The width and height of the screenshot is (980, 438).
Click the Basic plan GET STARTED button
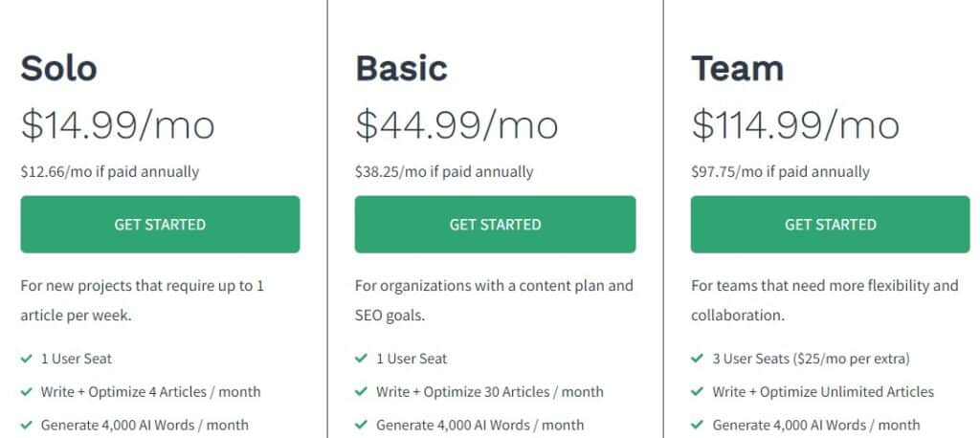tap(495, 225)
